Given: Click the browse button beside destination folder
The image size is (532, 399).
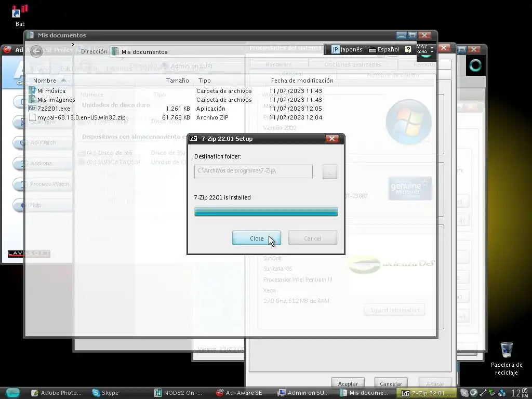Looking at the screenshot, I should point(329,172).
